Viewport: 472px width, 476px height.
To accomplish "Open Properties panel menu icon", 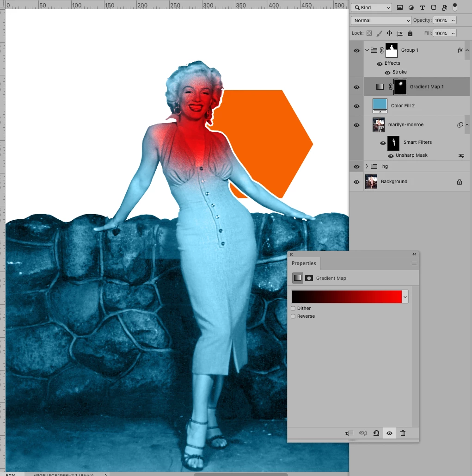I will click(x=414, y=264).
